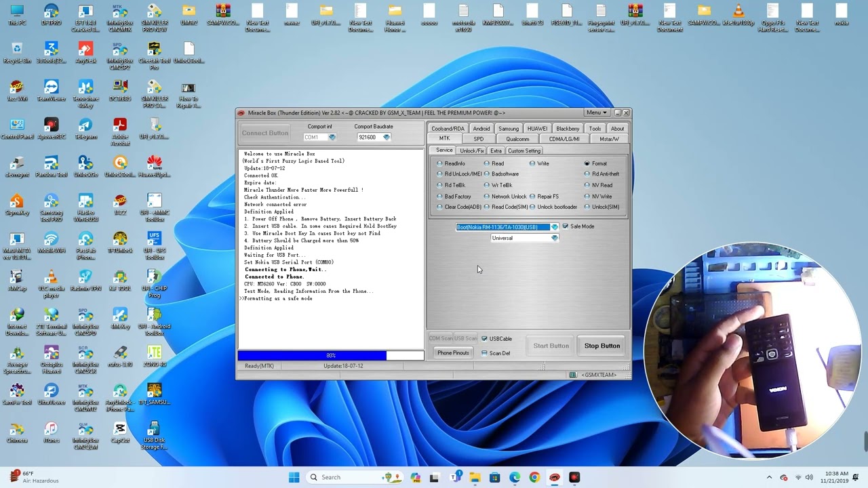
Task: Select the Format radio option
Action: coord(596,163)
